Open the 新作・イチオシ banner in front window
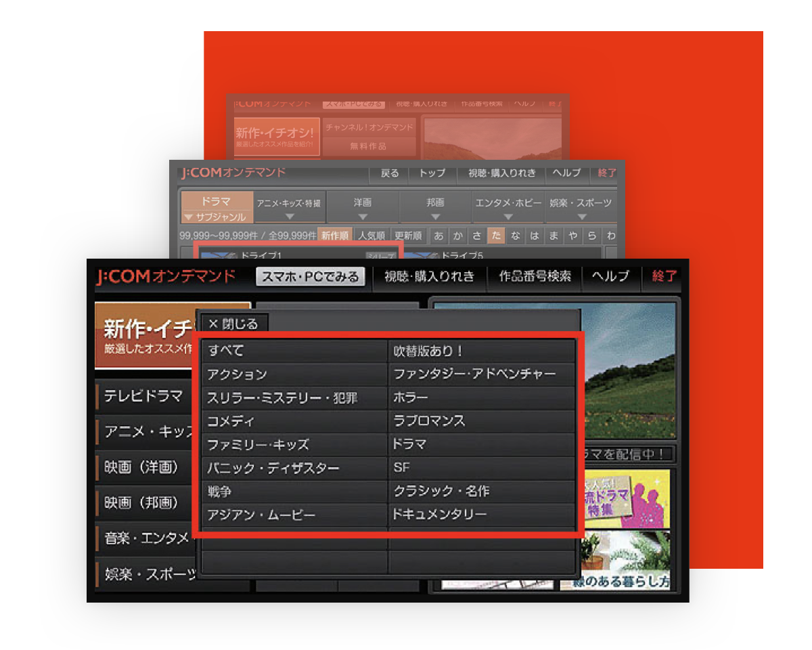Screen dimensions: 812x650 [145, 335]
